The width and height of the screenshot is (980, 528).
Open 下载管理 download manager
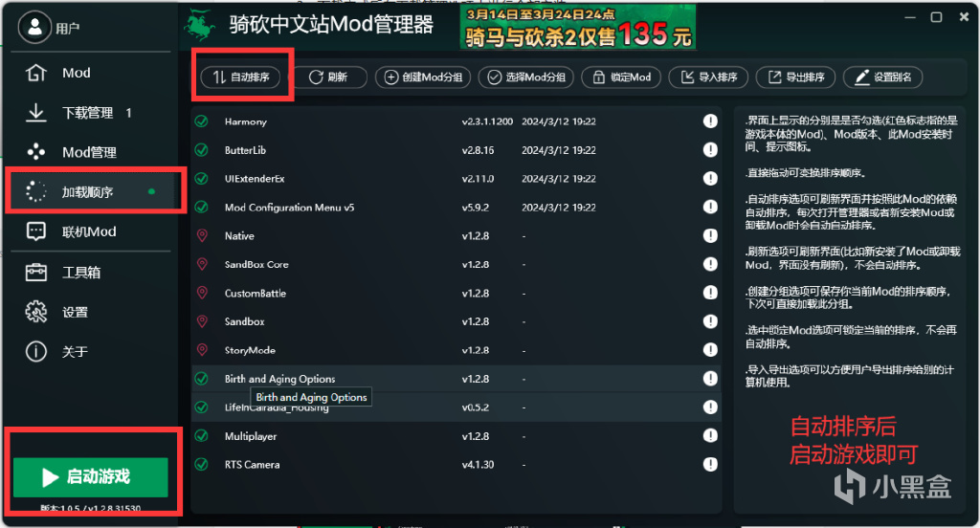(x=91, y=113)
